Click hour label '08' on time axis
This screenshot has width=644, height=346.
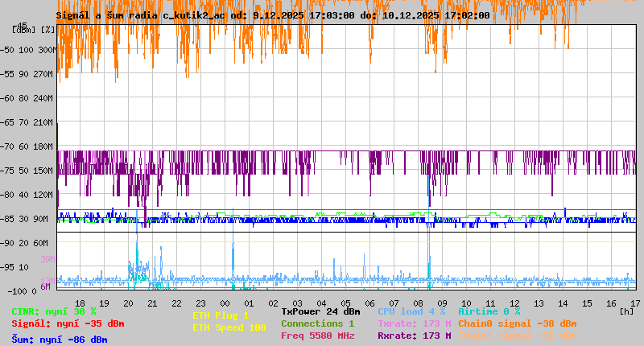click(418, 303)
